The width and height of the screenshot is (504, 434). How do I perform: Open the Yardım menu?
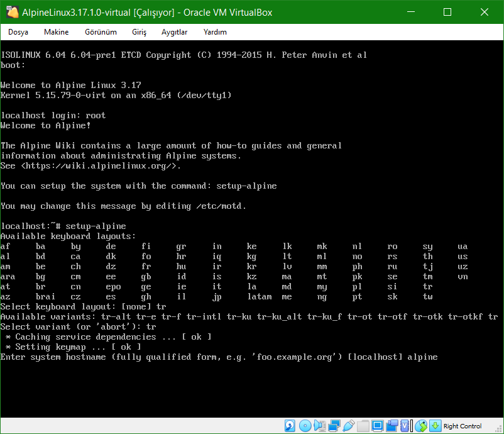pyautogui.click(x=215, y=32)
